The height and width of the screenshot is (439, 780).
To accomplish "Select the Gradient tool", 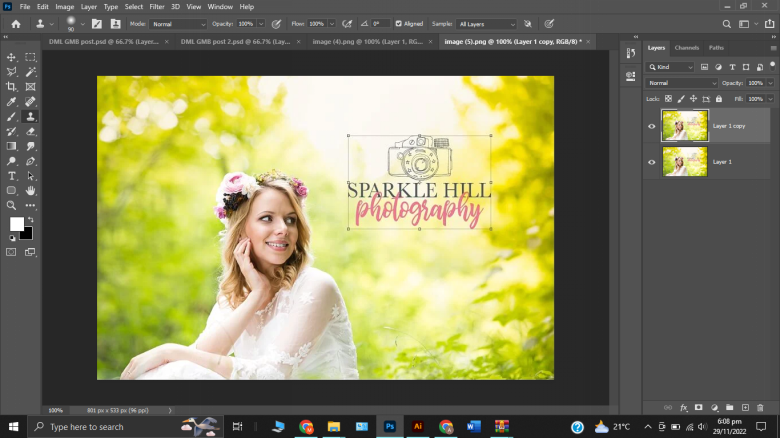I will 11,146.
